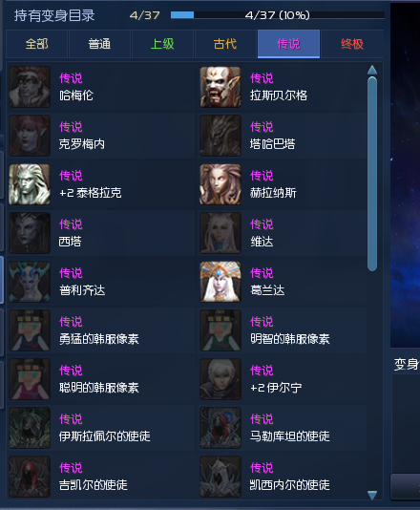Pick the 吉凯尔的使徒 red hooded portrait

pyautogui.click(x=30, y=477)
